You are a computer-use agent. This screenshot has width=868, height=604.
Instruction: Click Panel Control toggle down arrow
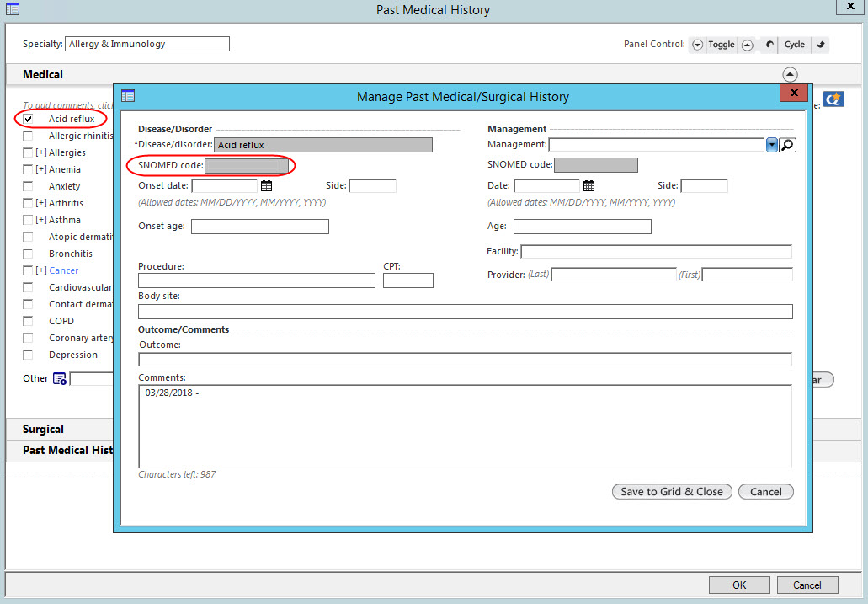tap(697, 45)
